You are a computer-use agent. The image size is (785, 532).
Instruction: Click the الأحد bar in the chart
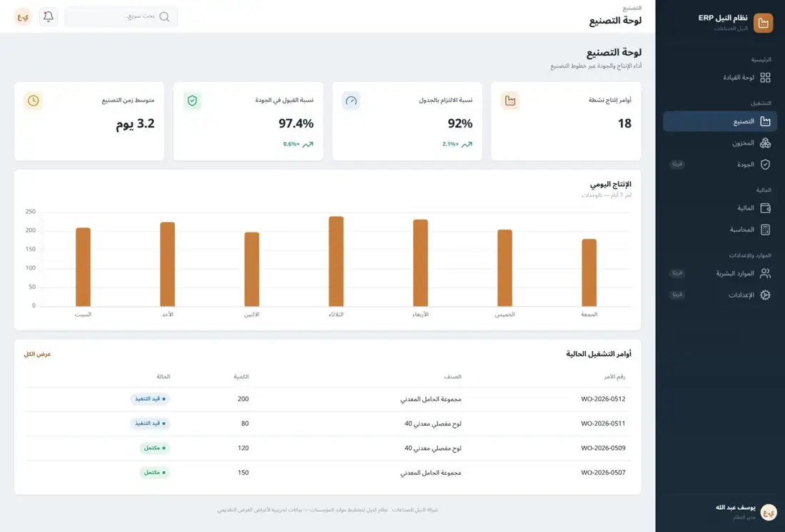[x=167, y=265]
